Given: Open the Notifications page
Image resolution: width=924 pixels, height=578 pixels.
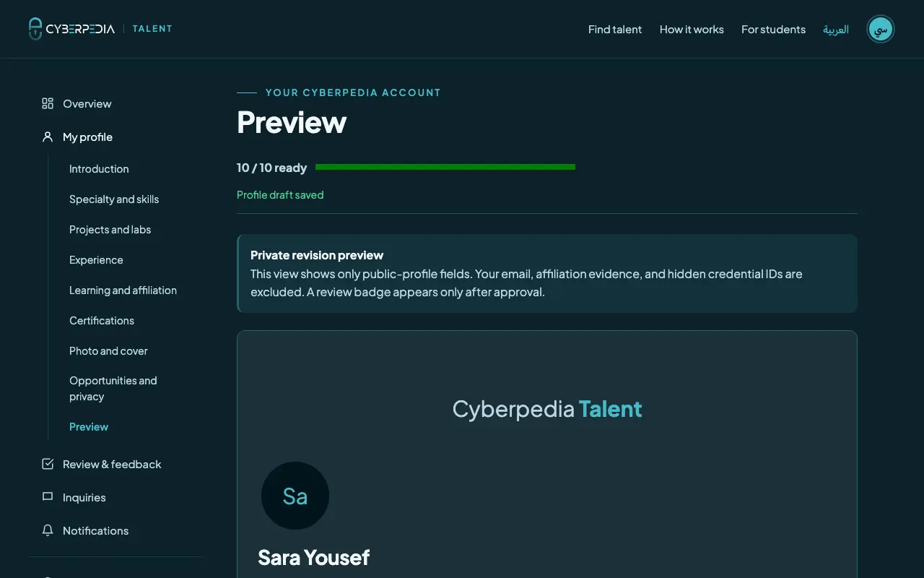Looking at the screenshot, I should 95,531.
